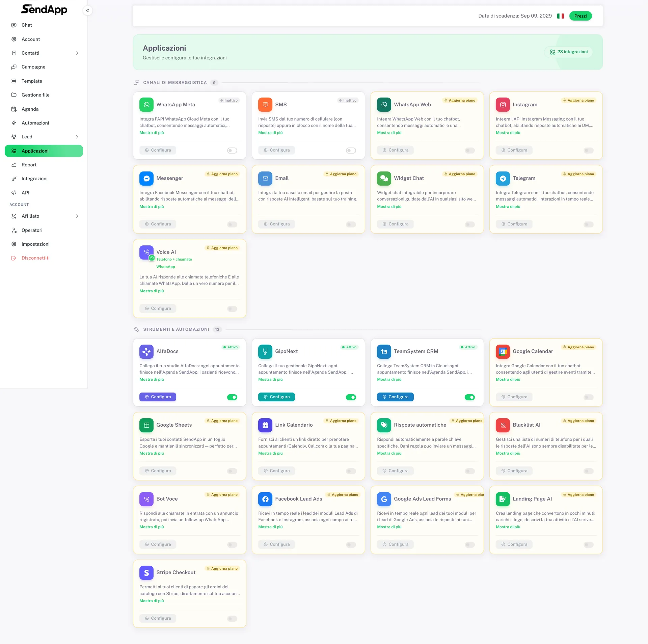648x644 pixels.
Task: Configure the TeamSystem CRM integration
Action: pyautogui.click(x=395, y=397)
